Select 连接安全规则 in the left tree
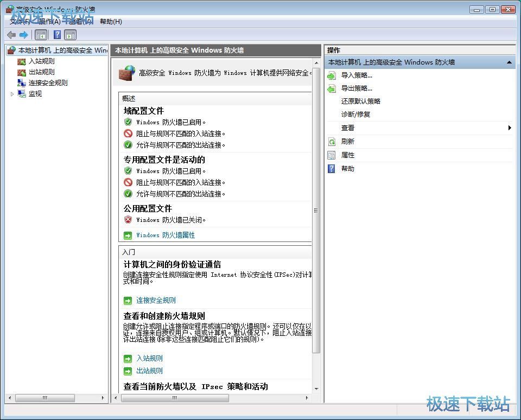This screenshot has height=420, width=521. (48, 83)
